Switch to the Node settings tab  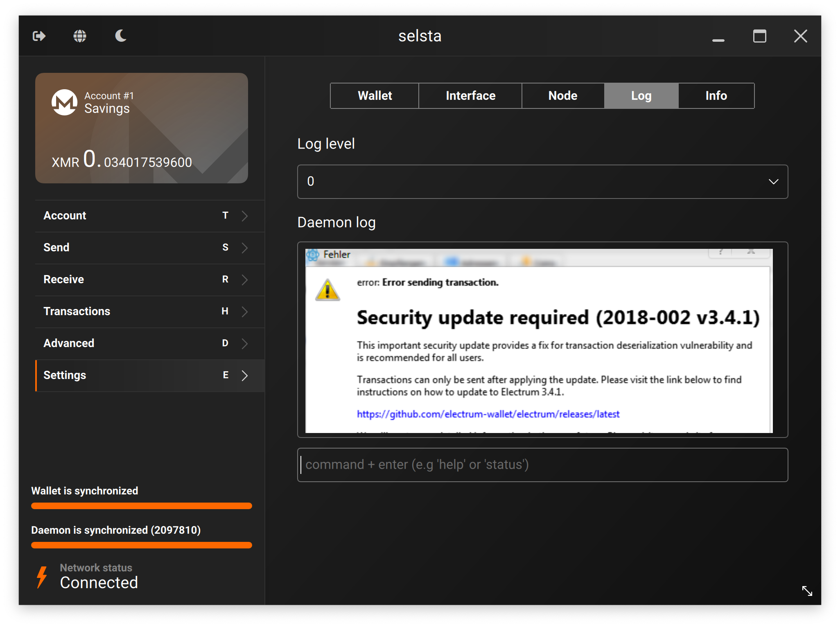[x=563, y=96]
